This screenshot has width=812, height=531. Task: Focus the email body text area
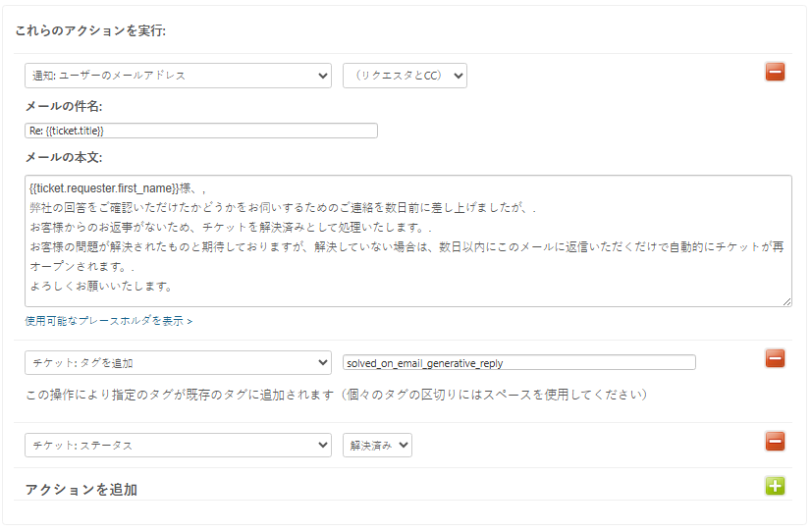[407, 240]
